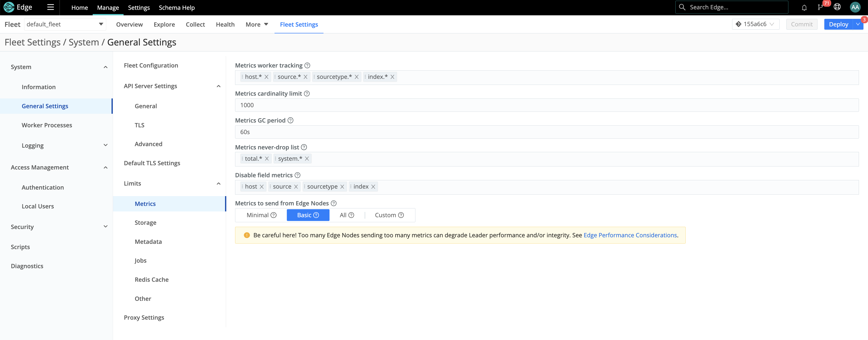Open the AA user avatar menu
This screenshot has width=868, height=340.
(x=855, y=8)
